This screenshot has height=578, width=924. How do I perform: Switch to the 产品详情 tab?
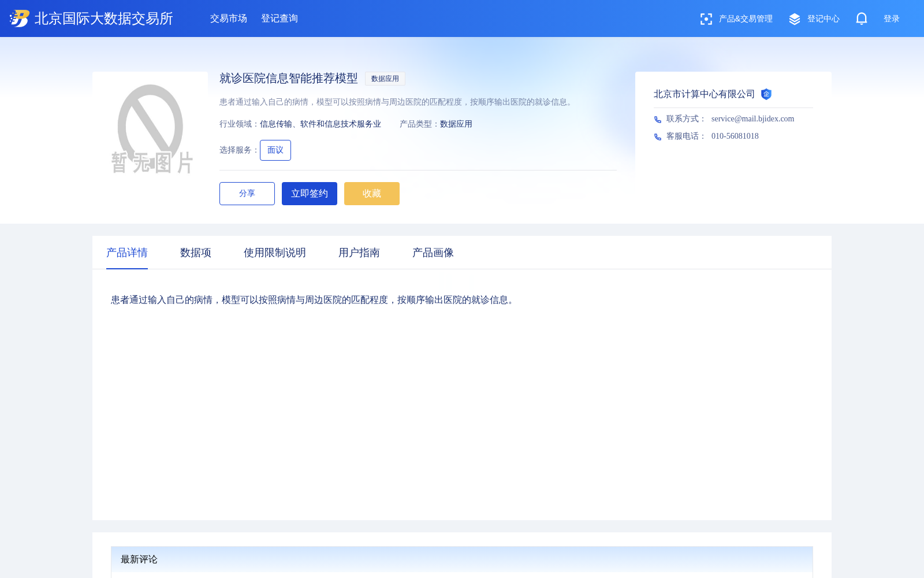pos(127,253)
